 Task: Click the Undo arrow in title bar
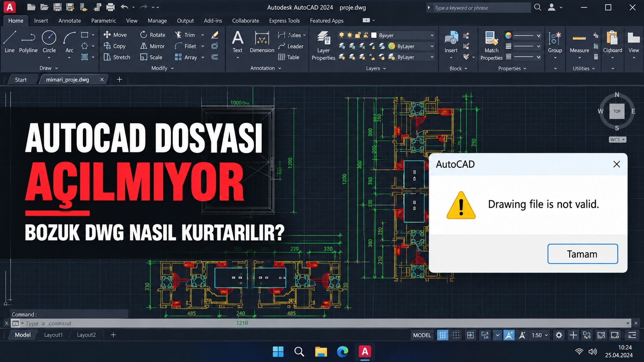point(124,7)
